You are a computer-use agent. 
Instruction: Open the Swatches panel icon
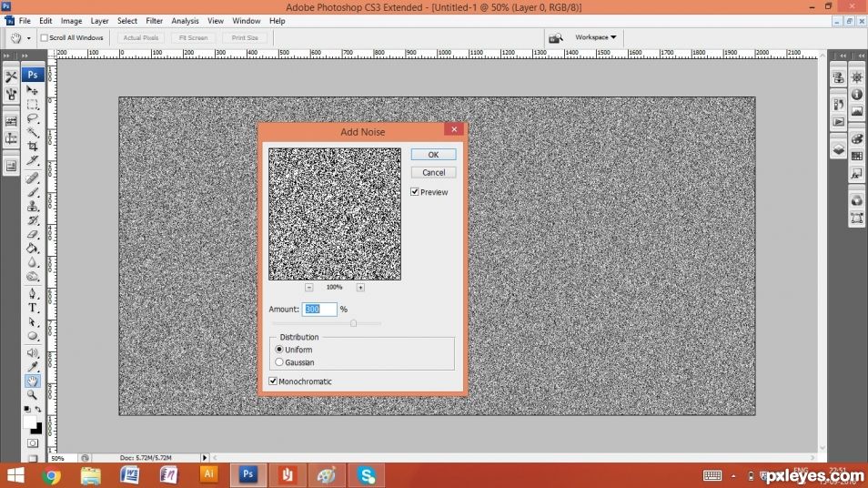(x=857, y=157)
